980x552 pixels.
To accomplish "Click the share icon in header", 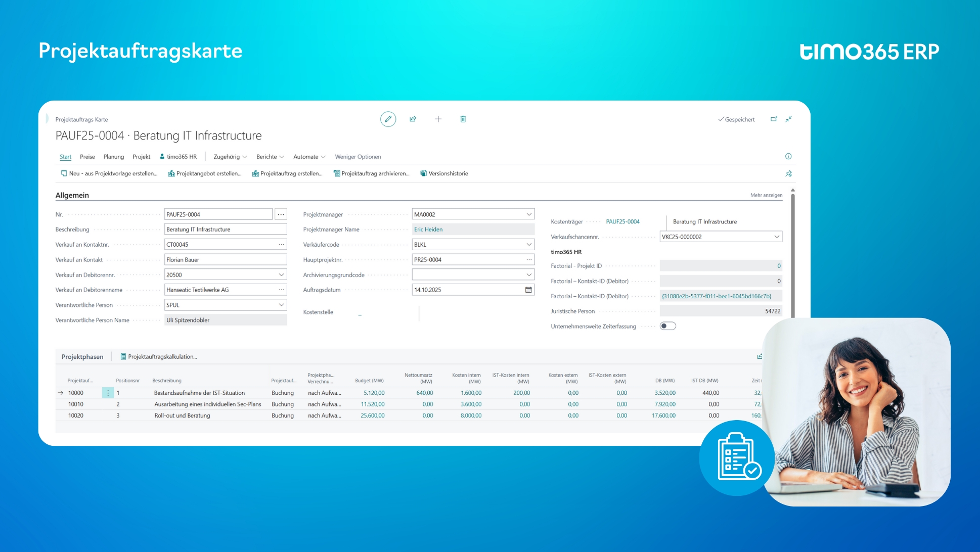I will click(413, 119).
